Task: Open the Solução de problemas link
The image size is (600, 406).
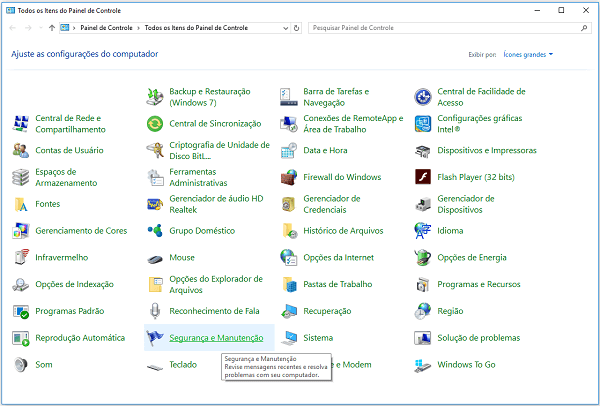Action: [x=478, y=338]
